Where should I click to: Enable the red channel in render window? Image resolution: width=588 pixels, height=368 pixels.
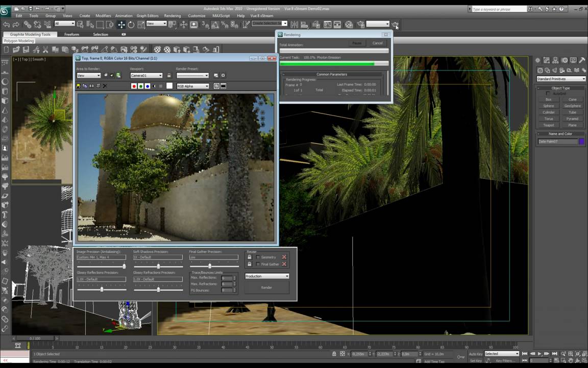[x=134, y=86]
